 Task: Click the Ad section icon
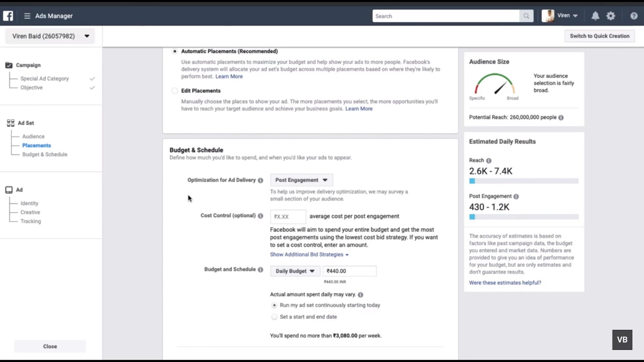[x=9, y=190]
